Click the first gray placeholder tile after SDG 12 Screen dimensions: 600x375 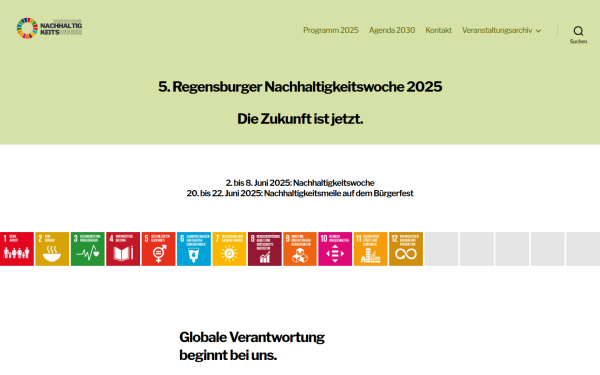441,249
